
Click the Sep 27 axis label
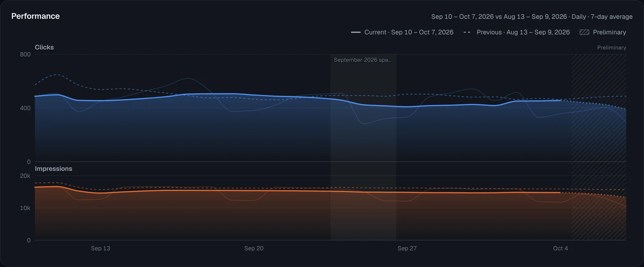(407, 248)
